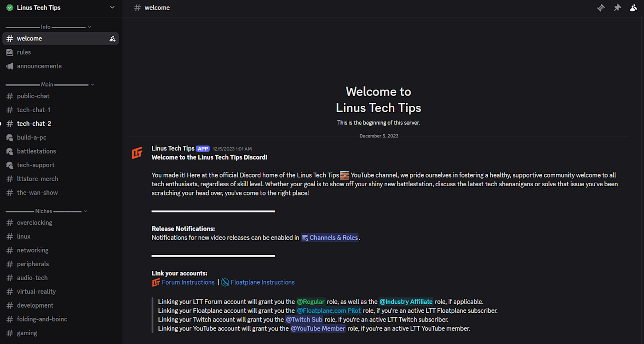Click the @Floatplane.com Pilot role mention
Viewport: 644px width, 344px height.
(x=329, y=311)
